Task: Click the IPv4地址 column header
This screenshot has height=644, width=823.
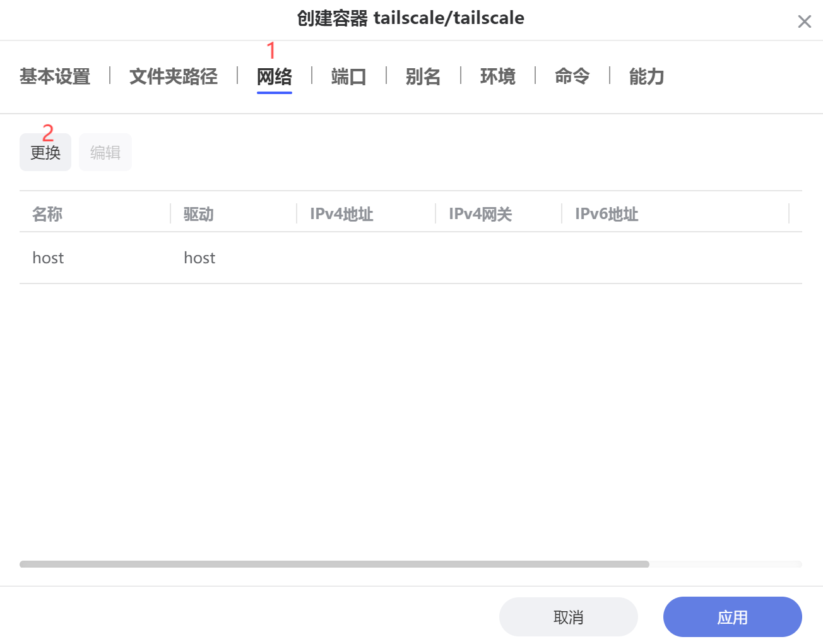Action: [341, 214]
